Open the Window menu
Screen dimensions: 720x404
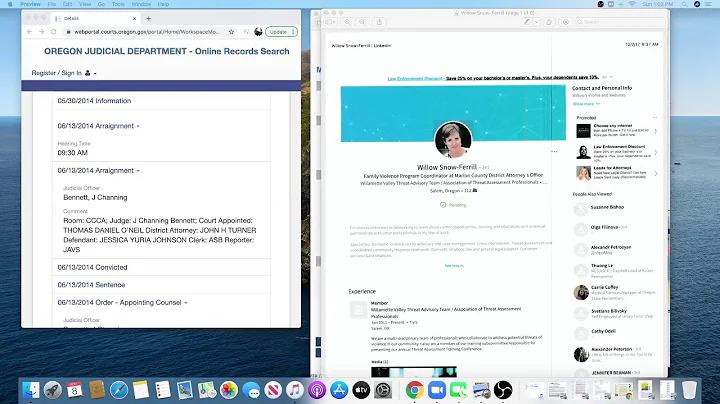141,4
